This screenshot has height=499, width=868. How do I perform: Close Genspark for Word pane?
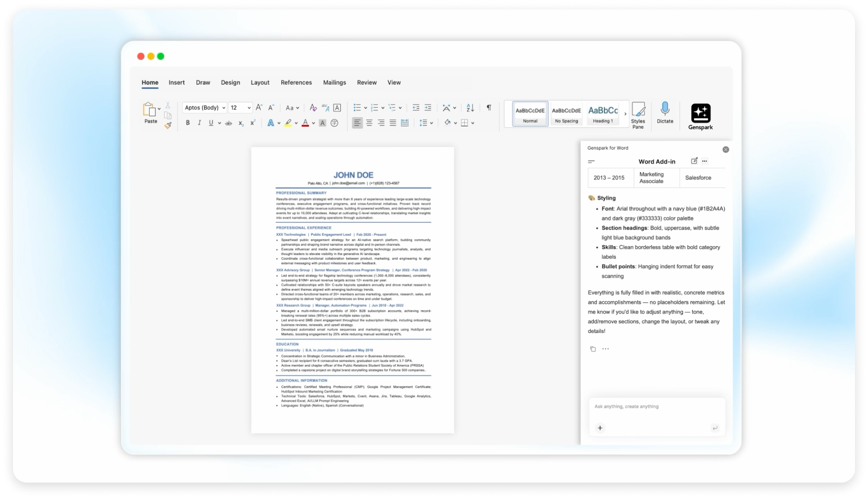726,150
